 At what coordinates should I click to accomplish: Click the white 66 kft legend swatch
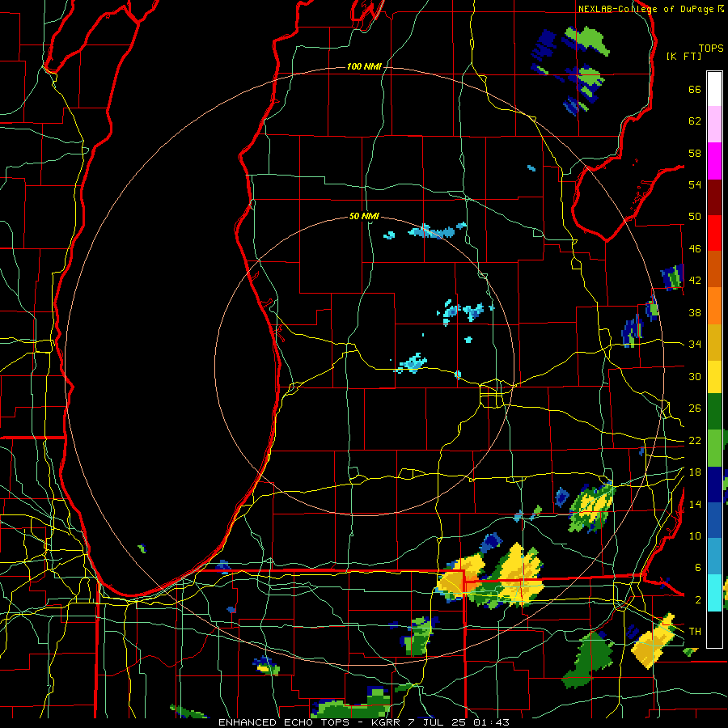[x=714, y=89]
